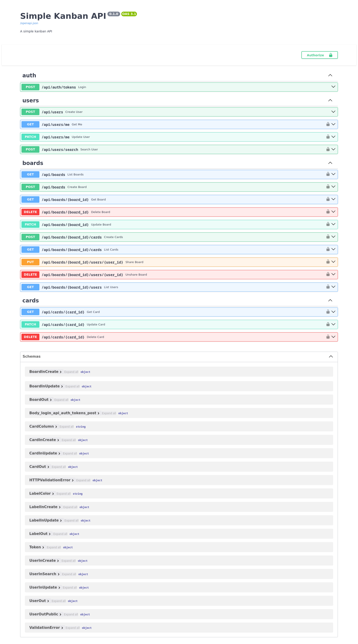Click the lock icon on Create Board endpoint
The image size is (358, 644).
pos(328,186)
